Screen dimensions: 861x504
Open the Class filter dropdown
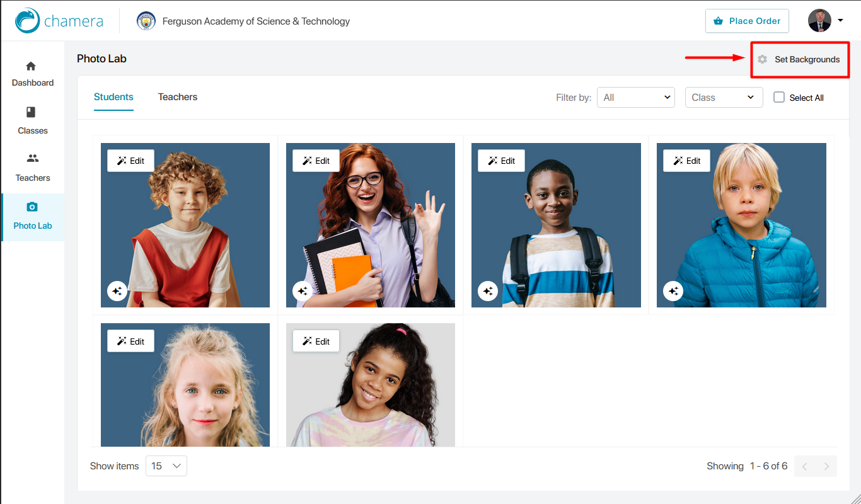[x=724, y=97]
